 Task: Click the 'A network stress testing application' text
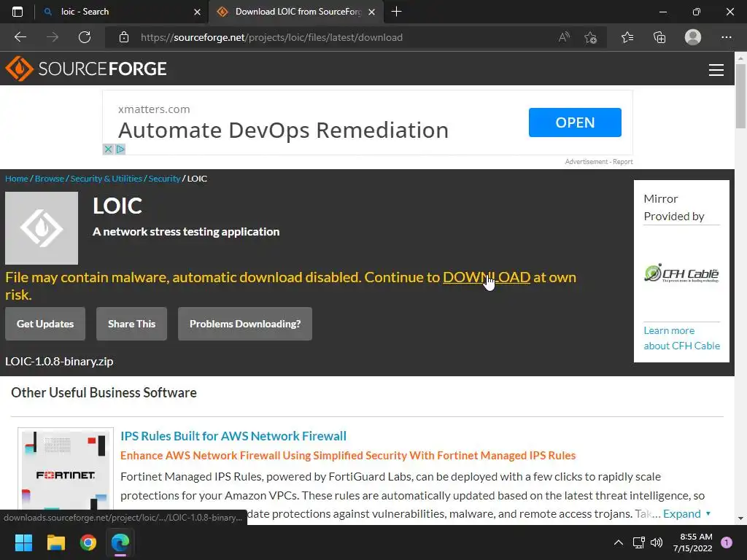click(186, 232)
